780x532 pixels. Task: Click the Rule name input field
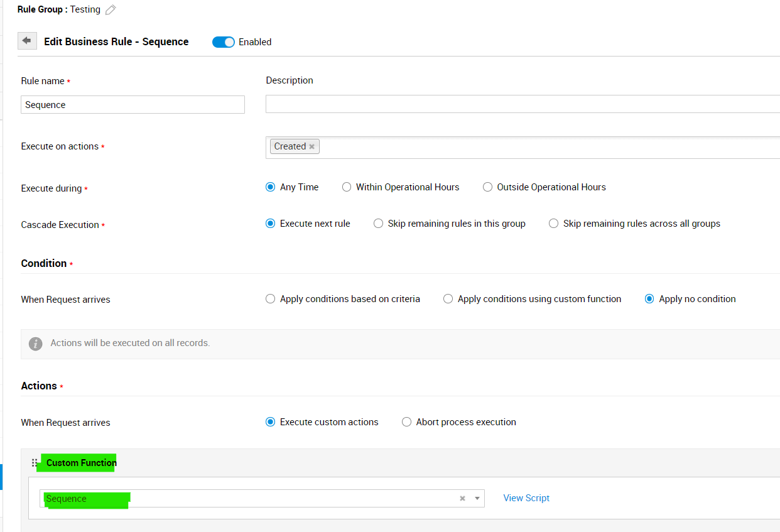(x=133, y=105)
